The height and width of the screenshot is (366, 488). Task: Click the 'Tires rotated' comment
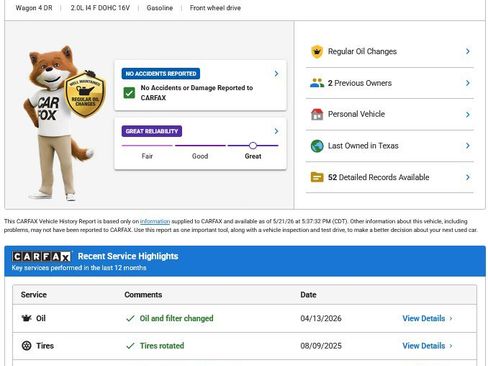click(162, 346)
